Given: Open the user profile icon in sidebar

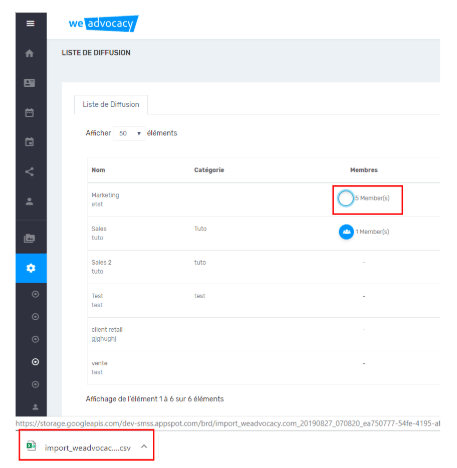Looking at the screenshot, I should 29,201.
